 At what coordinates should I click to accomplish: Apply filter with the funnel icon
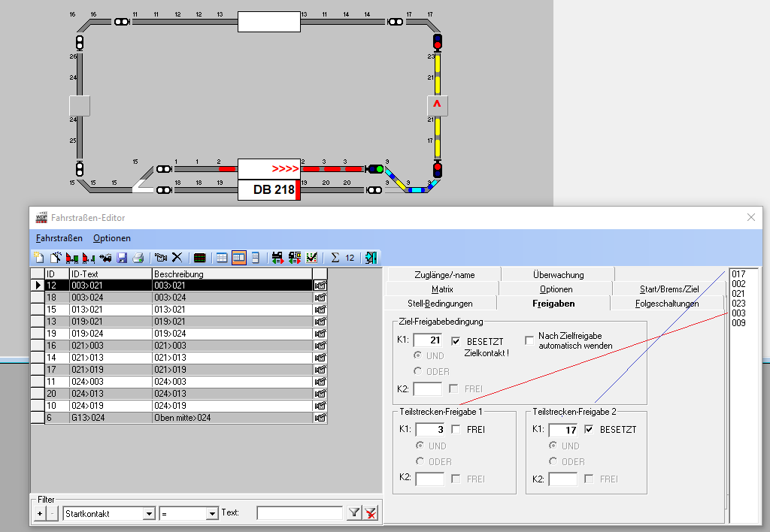click(354, 513)
